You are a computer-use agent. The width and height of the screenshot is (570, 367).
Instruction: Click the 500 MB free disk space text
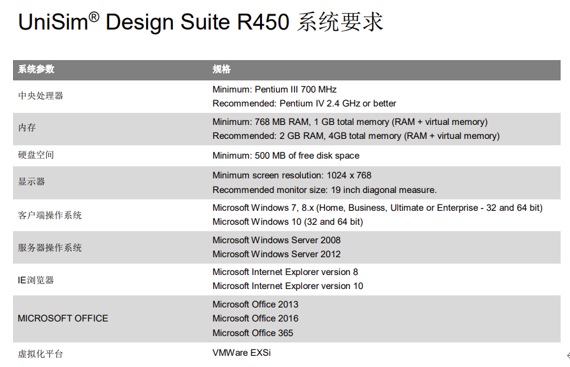(286, 156)
